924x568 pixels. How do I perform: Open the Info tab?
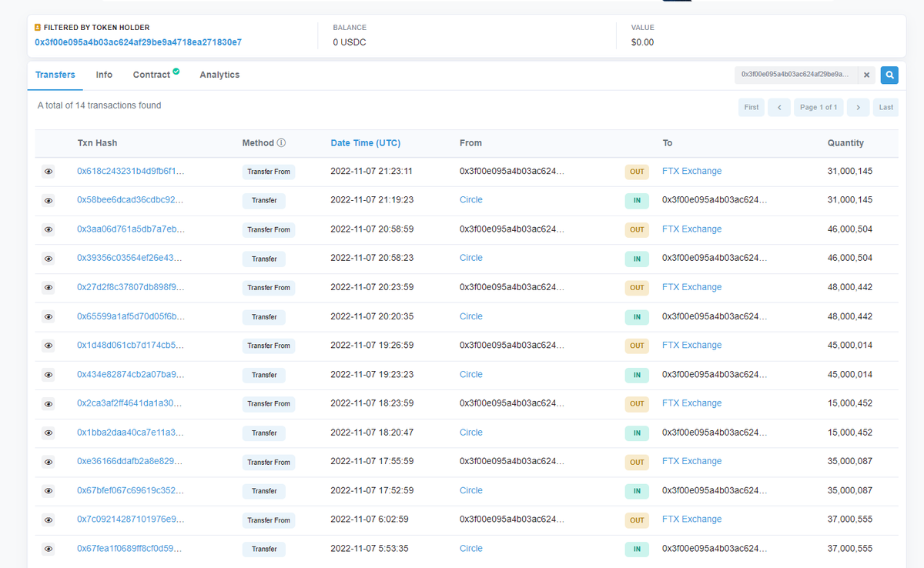coord(104,75)
